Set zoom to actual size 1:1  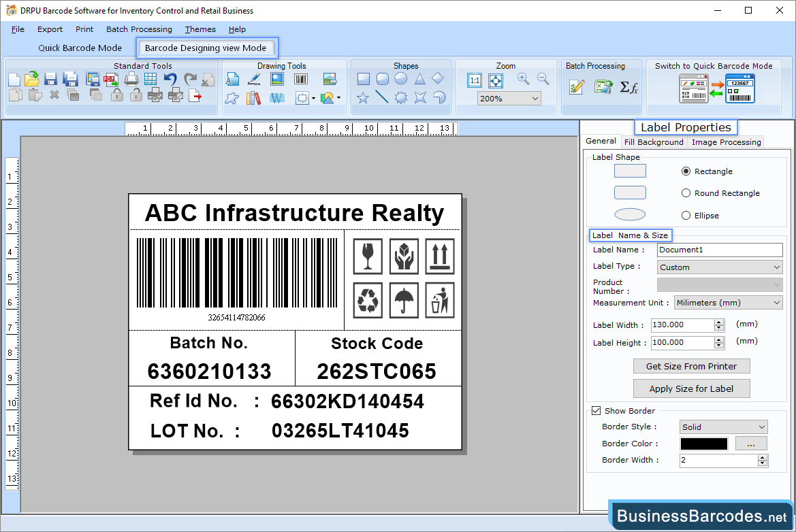point(475,80)
